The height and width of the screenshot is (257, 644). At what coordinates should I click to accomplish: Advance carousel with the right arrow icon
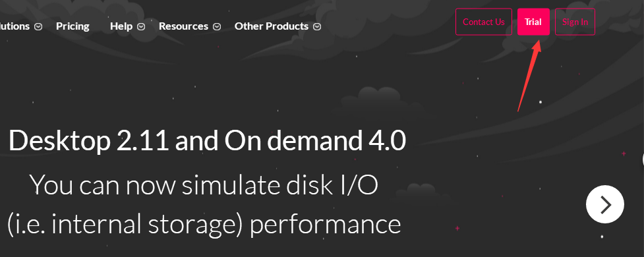605,204
